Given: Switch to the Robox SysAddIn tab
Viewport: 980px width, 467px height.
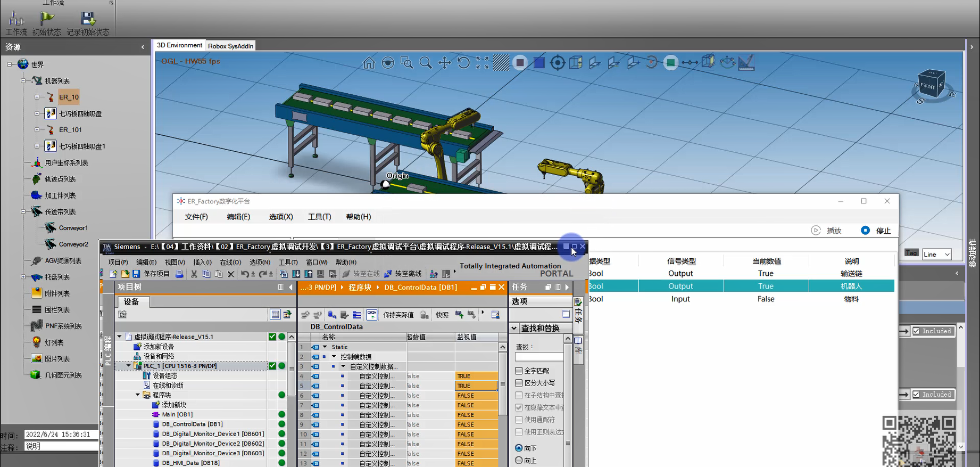Looking at the screenshot, I should (x=230, y=46).
